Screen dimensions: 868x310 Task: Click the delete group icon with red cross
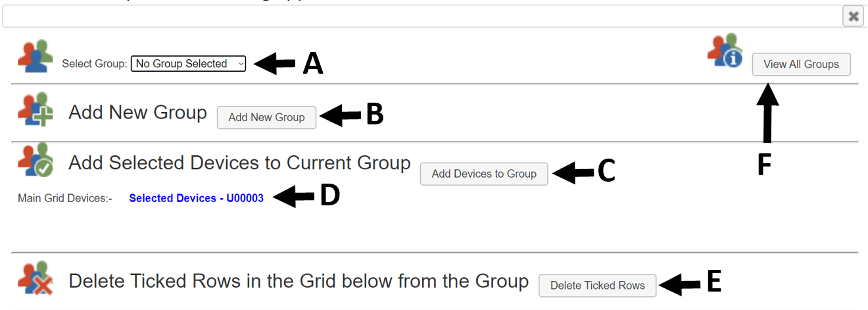[x=35, y=278]
